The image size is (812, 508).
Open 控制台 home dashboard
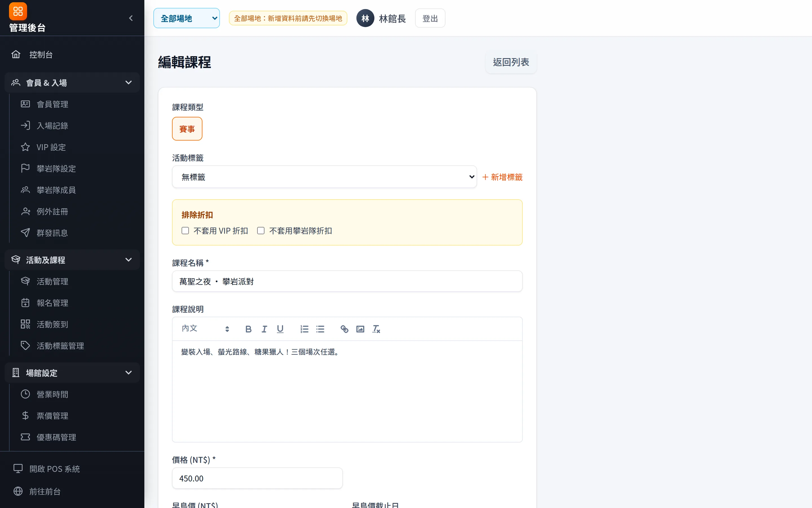tap(72, 54)
